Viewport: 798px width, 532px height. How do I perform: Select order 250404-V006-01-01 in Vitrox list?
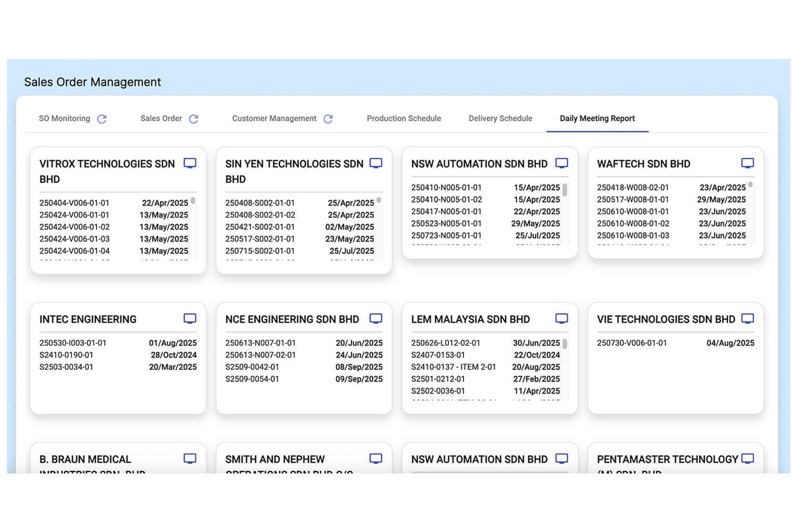(74, 203)
